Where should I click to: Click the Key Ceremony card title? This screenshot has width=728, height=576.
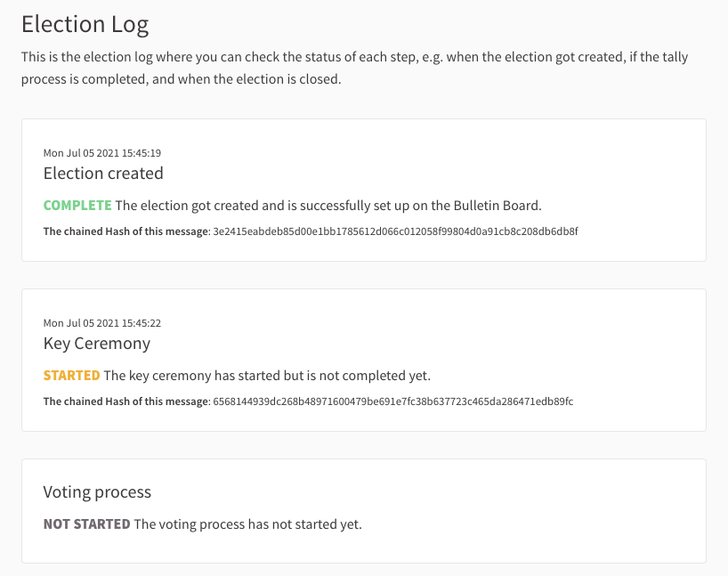pos(97,344)
